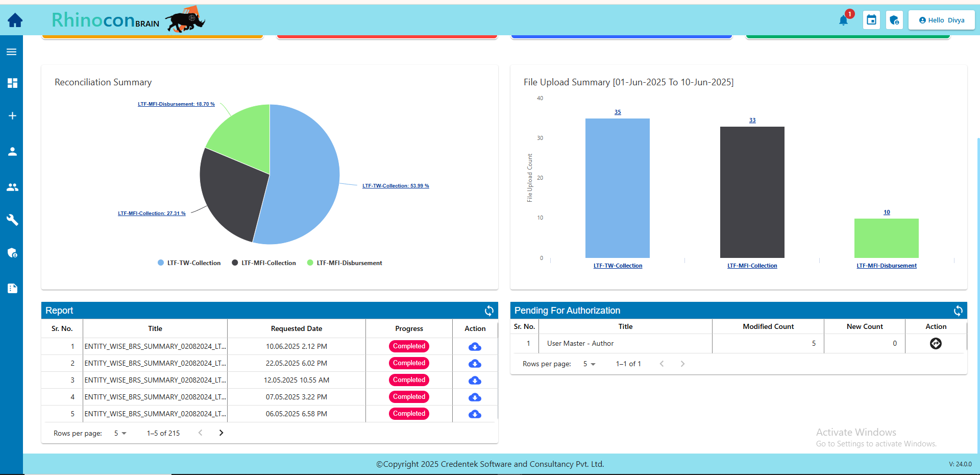Toggle LTF-MFI-Collection legend item
Image resolution: width=980 pixels, height=475 pixels.
pyautogui.click(x=264, y=263)
